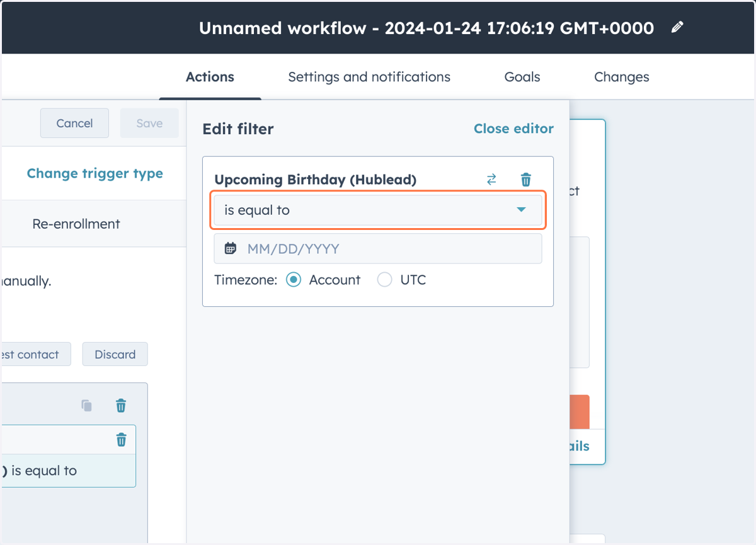
Task: Clone the filter group with the copy icon
Action: 87,405
